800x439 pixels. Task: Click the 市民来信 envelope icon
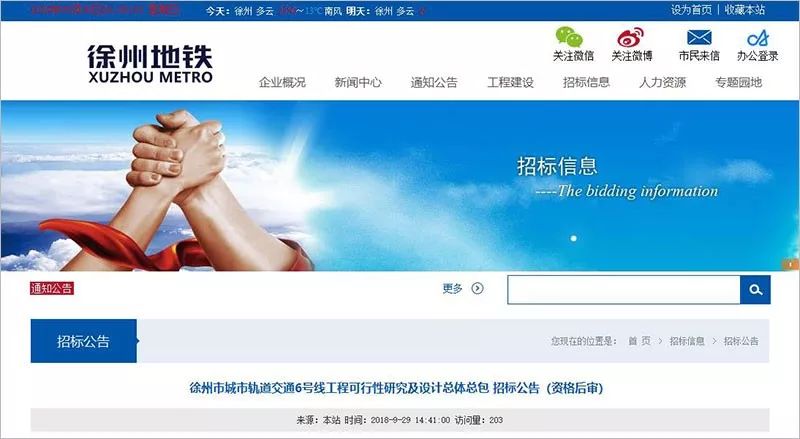[699, 37]
